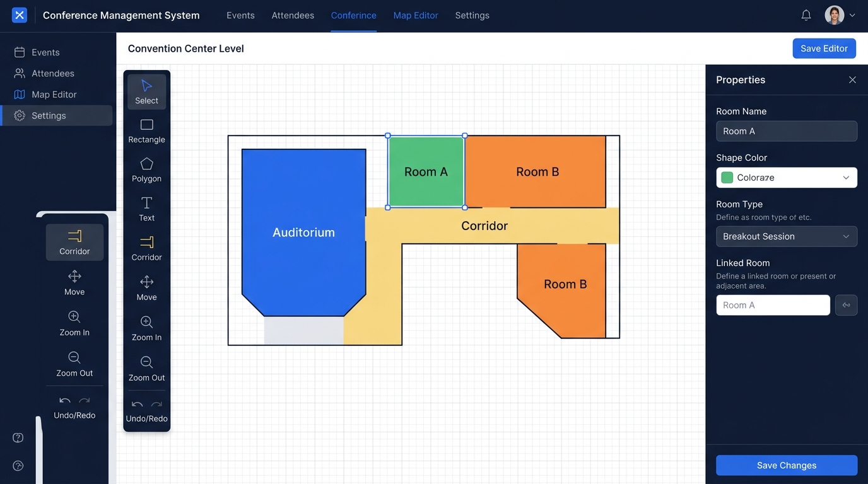The height and width of the screenshot is (484, 868).
Task: Select the rectangular orange Room B next to Room A
Action: [x=536, y=171]
